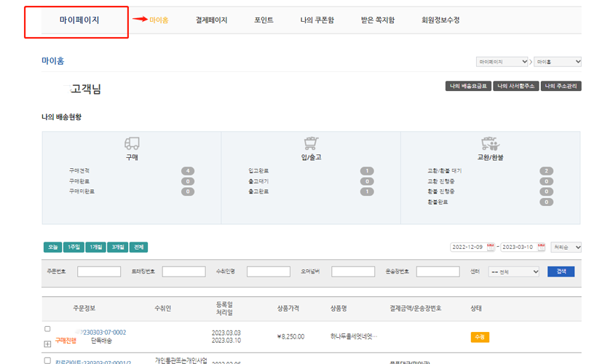Screen dimensions: 613x364
Task: Open the 센터 전체 dropdown
Action: [x=514, y=272]
